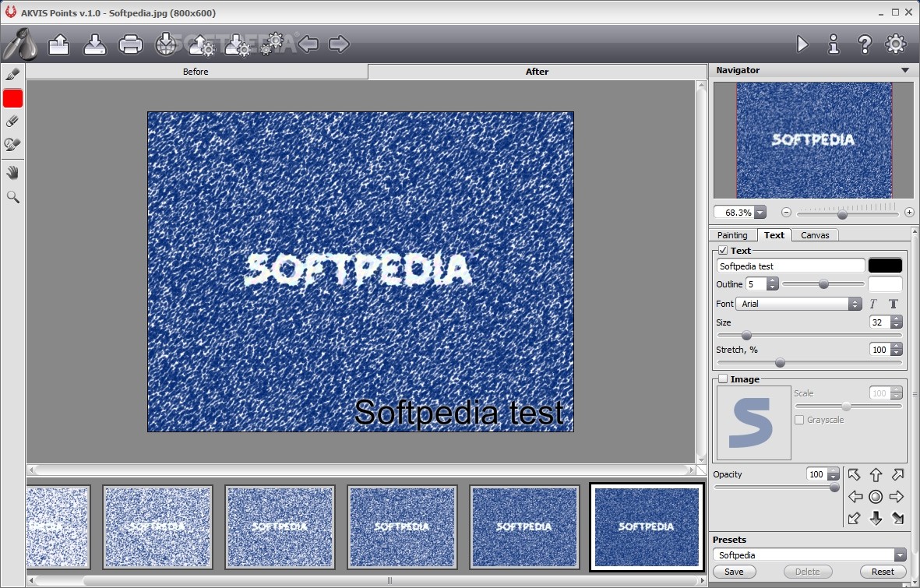Toggle italic text style
The image size is (920, 588).
(x=873, y=304)
